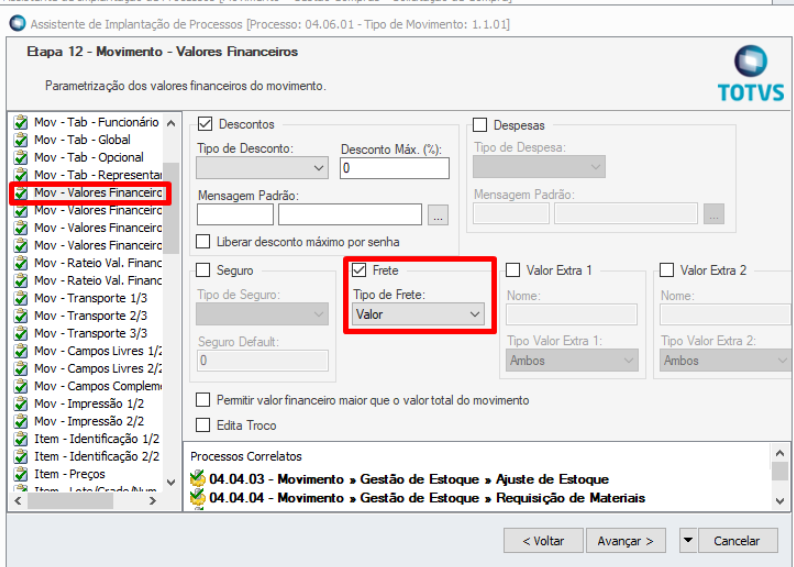Click the steps list scroll-down arrow
The width and height of the screenshot is (794, 567).
171,483
